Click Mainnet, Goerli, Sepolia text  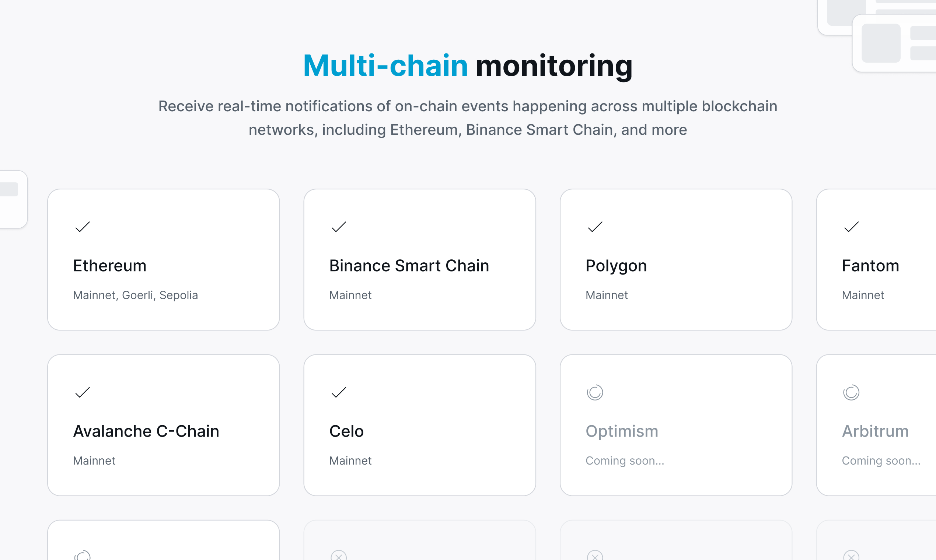coord(135,295)
